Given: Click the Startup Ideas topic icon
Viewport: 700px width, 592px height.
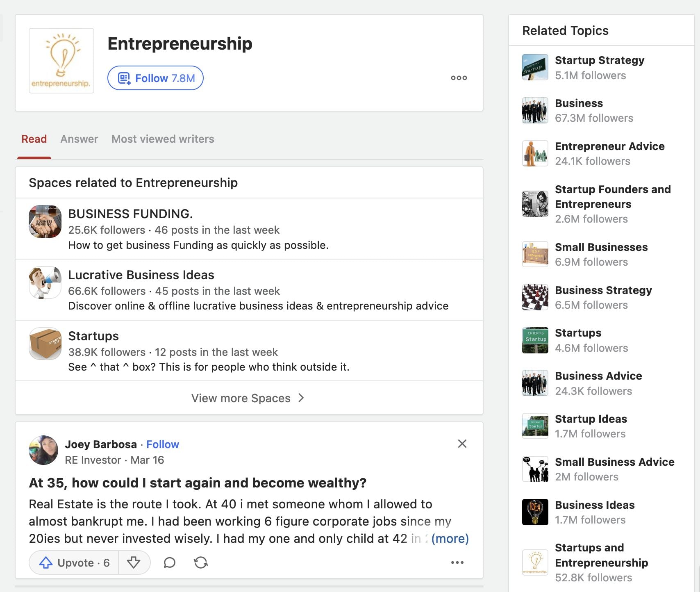Looking at the screenshot, I should pyautogui.click(x=535, y=426).
